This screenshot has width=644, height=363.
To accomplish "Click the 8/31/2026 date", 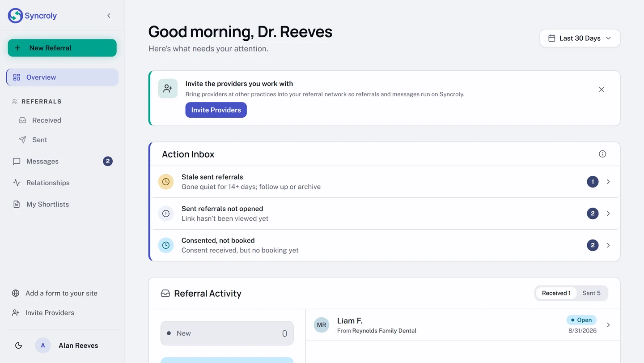I will point(582,331).
